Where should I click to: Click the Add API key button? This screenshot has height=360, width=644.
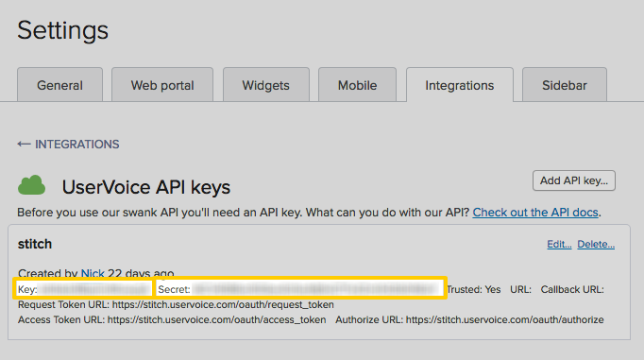point(574,180)
